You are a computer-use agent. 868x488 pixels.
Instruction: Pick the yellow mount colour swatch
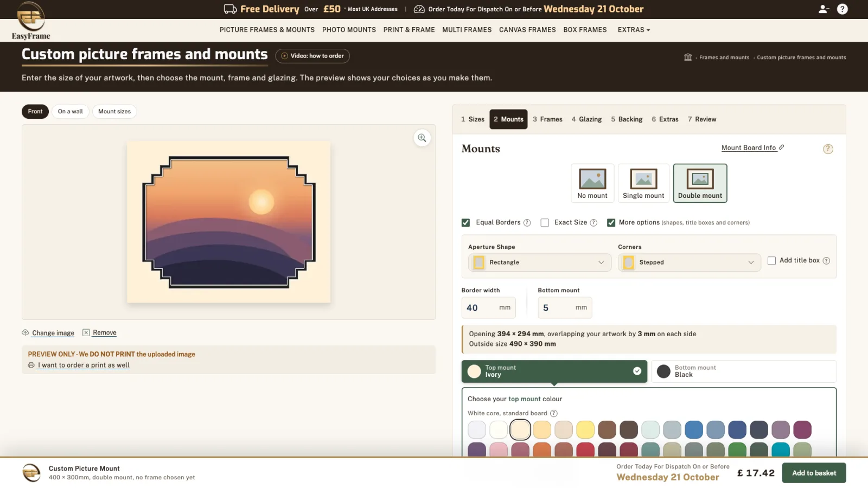pos(585,429)
